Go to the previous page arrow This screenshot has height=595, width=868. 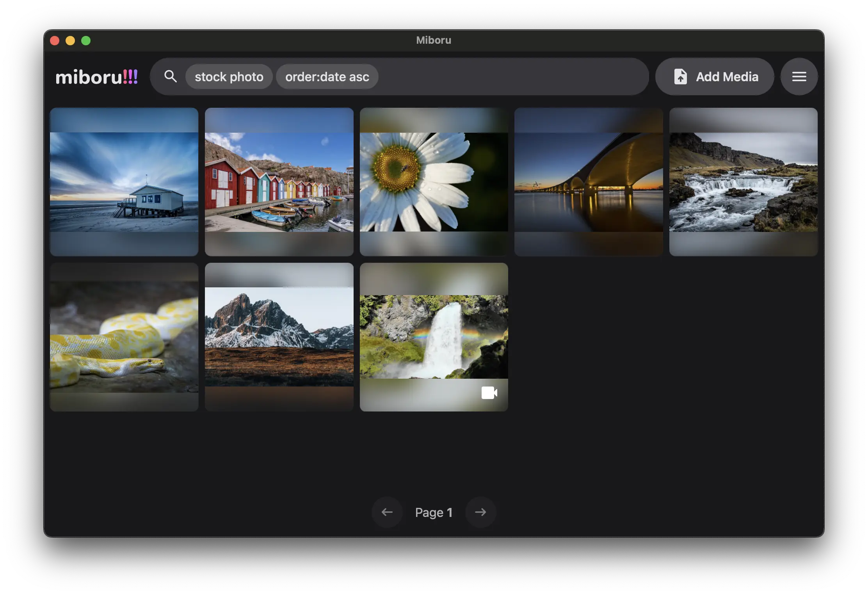click(x=387, y=512)
